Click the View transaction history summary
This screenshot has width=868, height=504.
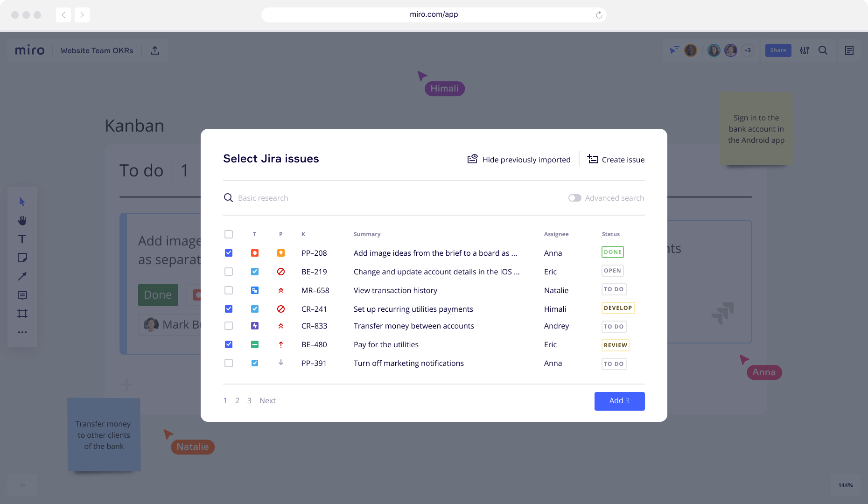click(x=395, y=290)
